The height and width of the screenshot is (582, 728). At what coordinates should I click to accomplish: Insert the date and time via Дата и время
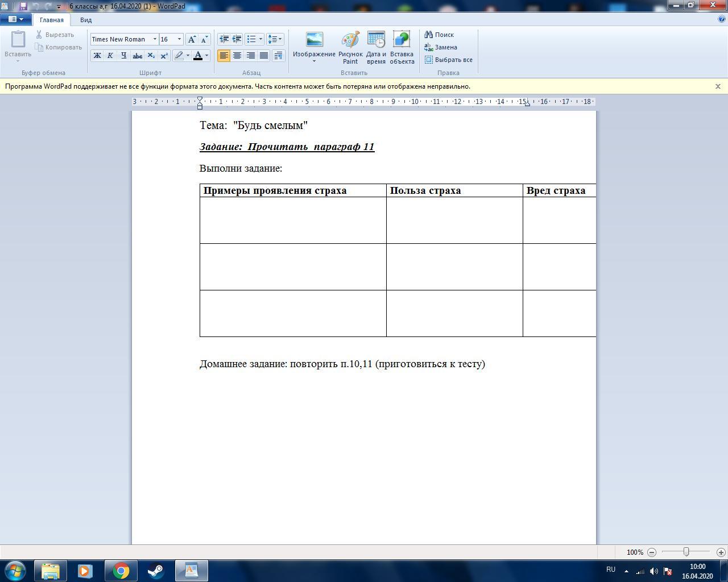(x=376, y=48)
